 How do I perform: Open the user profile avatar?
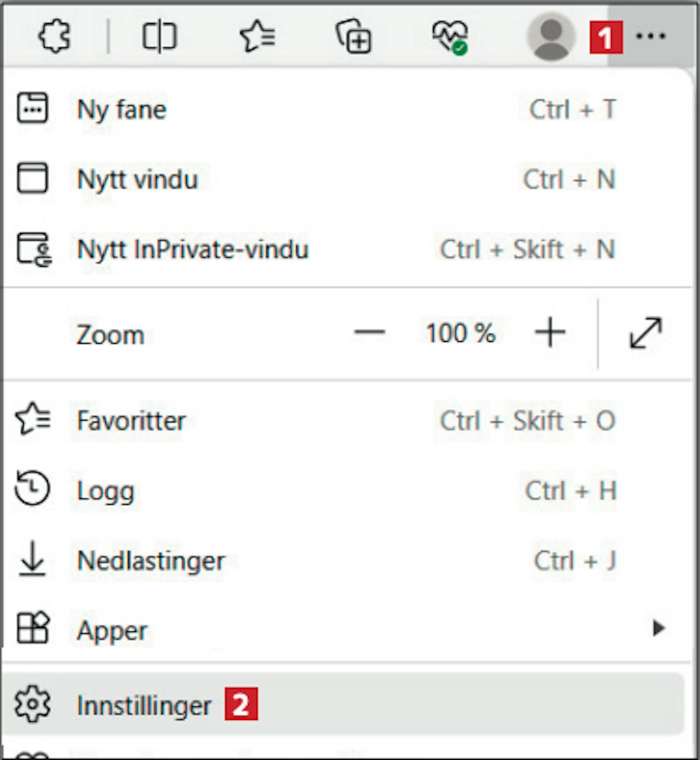pos(551,36)
